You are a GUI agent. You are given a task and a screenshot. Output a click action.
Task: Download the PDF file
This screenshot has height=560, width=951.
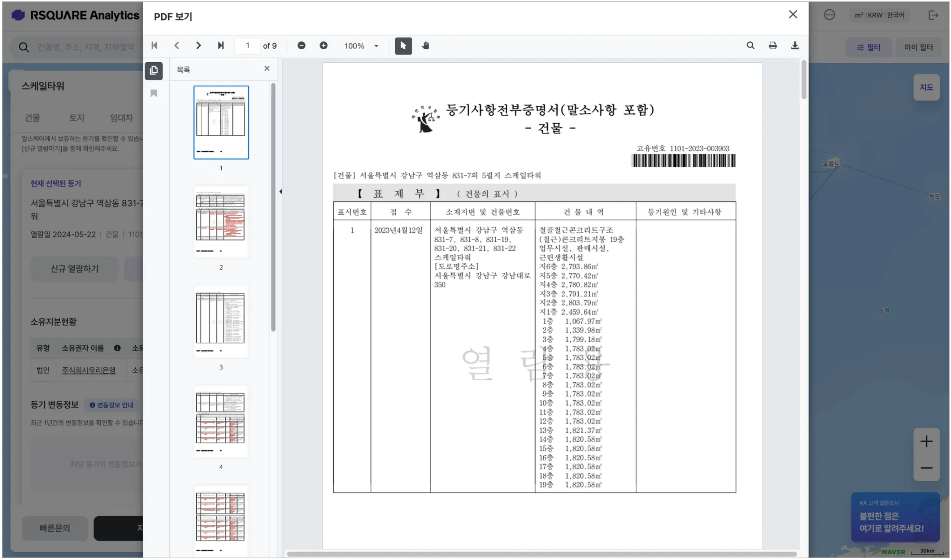(x=795, y=46)
